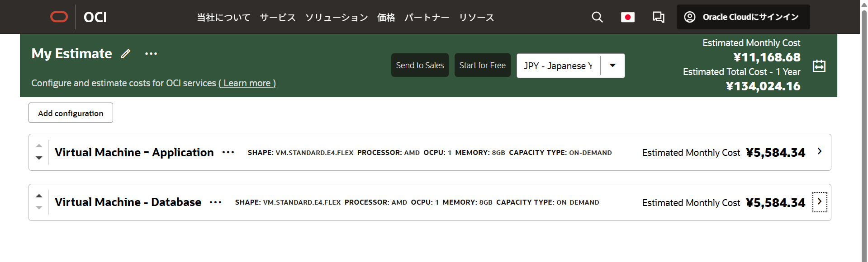
Task: Open the 価格 menu
Action: 386,17
